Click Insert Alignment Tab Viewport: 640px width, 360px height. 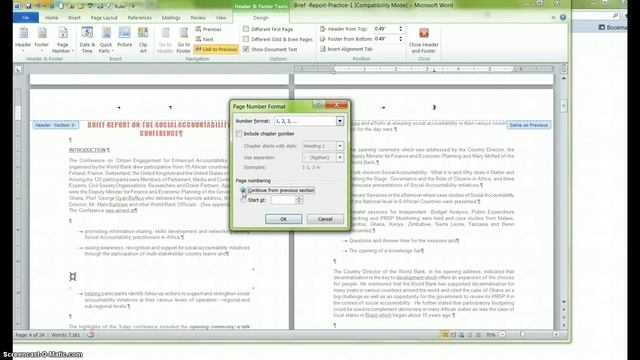[x=346, y=49]
